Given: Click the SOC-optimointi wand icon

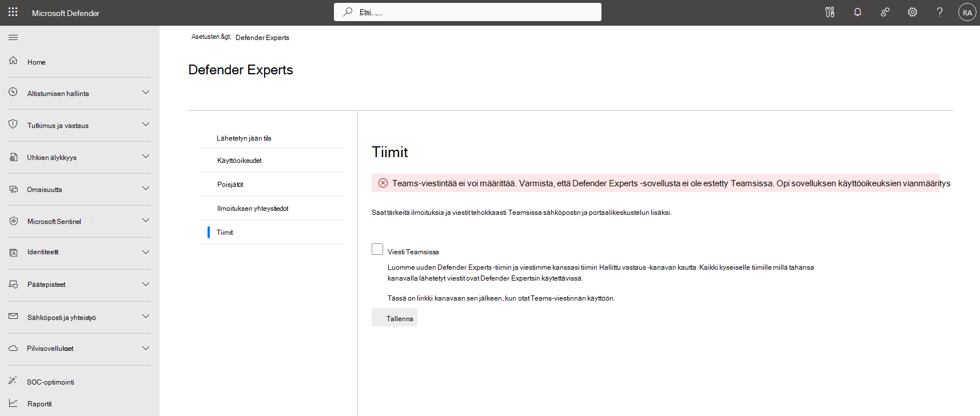Looking at the screenshot, I should pyautogui.click(x=13, y=380).
